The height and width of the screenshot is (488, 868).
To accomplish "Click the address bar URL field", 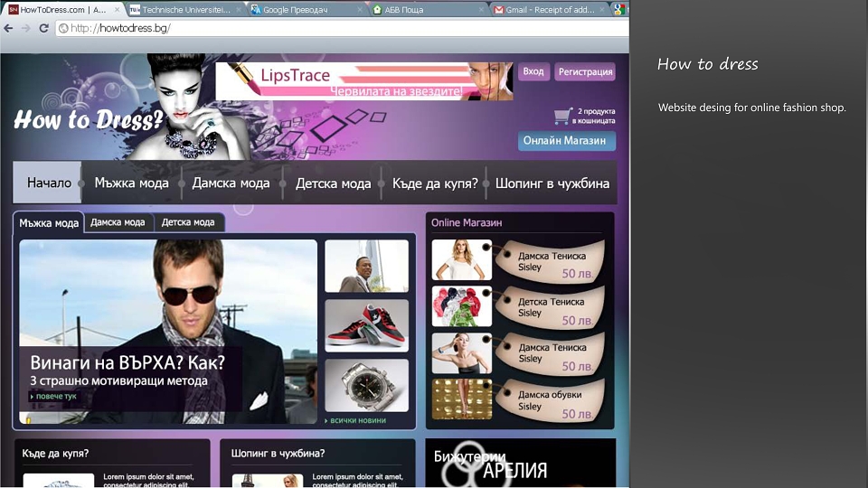I will click(342, 28).
